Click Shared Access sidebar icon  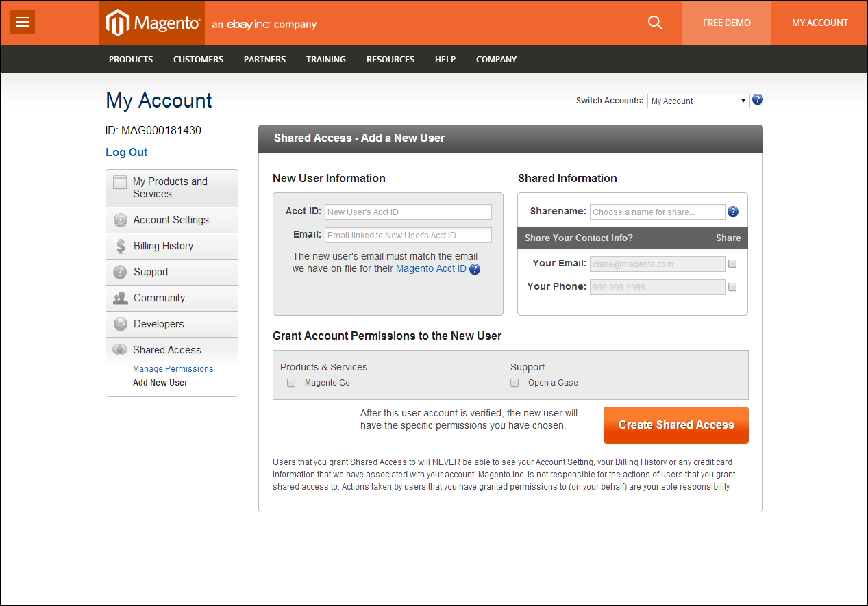(x=120, y=350)
